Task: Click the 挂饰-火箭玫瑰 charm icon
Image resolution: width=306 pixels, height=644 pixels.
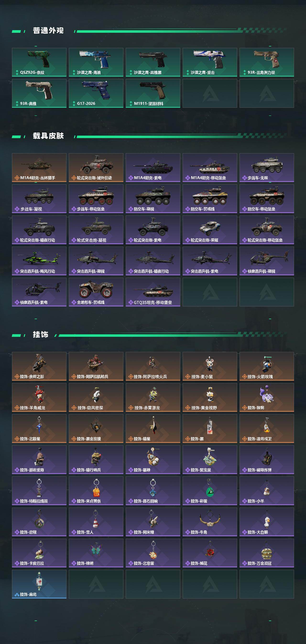Action: click(267, 366)
